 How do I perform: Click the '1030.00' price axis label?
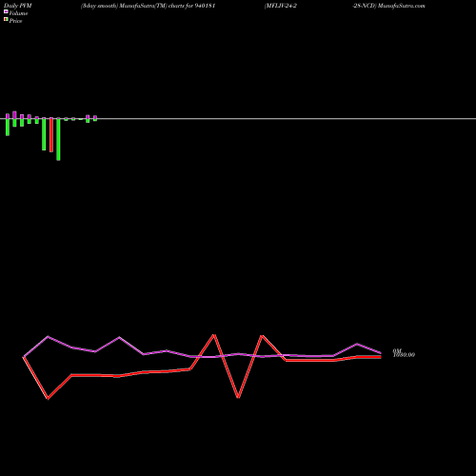404,355
